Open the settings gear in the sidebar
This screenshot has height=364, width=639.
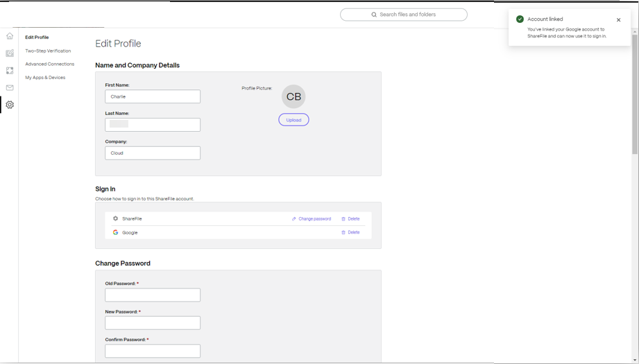[10, 105]
